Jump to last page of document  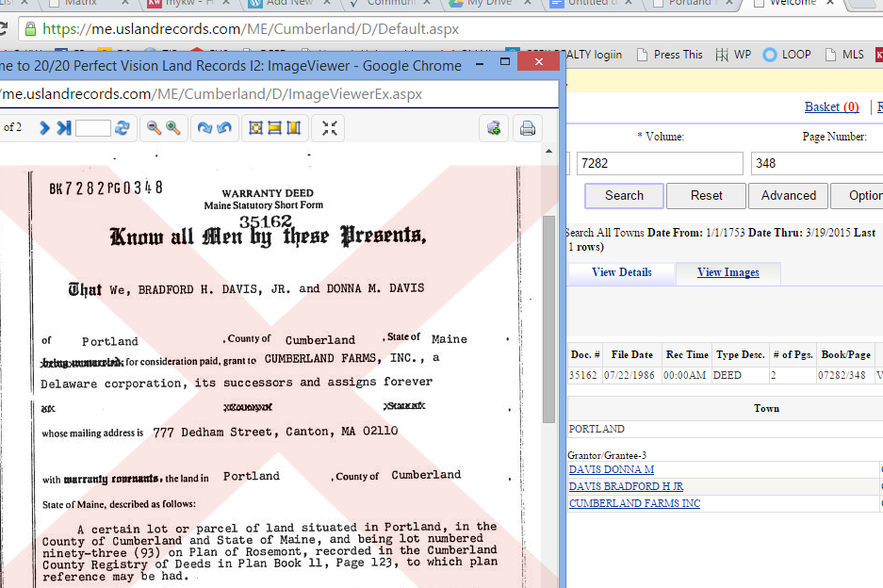click(63, 128)
